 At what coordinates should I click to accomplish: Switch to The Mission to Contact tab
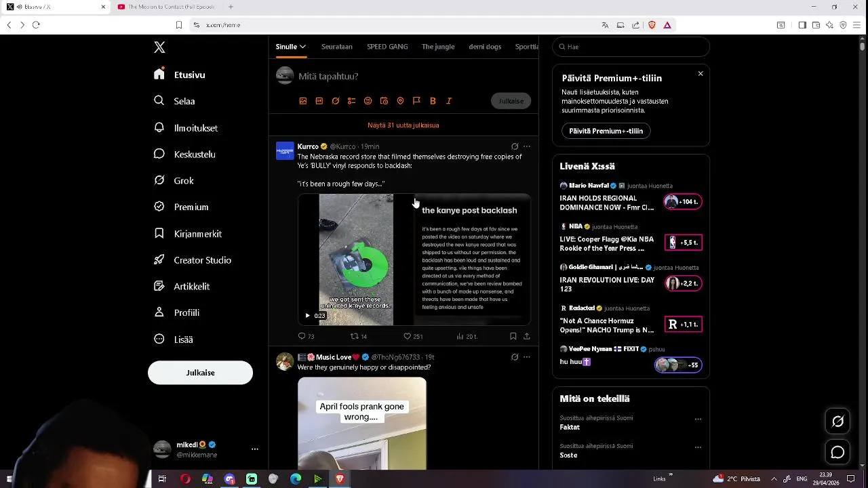(x=166, y=7)
